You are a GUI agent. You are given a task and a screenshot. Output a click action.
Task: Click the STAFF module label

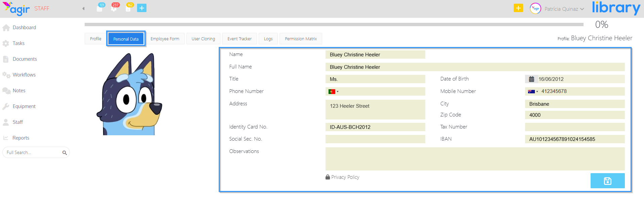coord(42,9)
